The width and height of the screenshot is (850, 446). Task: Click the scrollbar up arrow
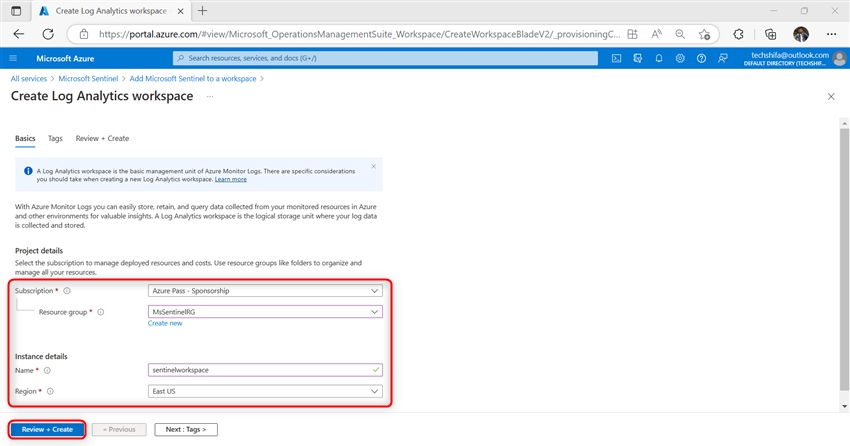(844, 124)
